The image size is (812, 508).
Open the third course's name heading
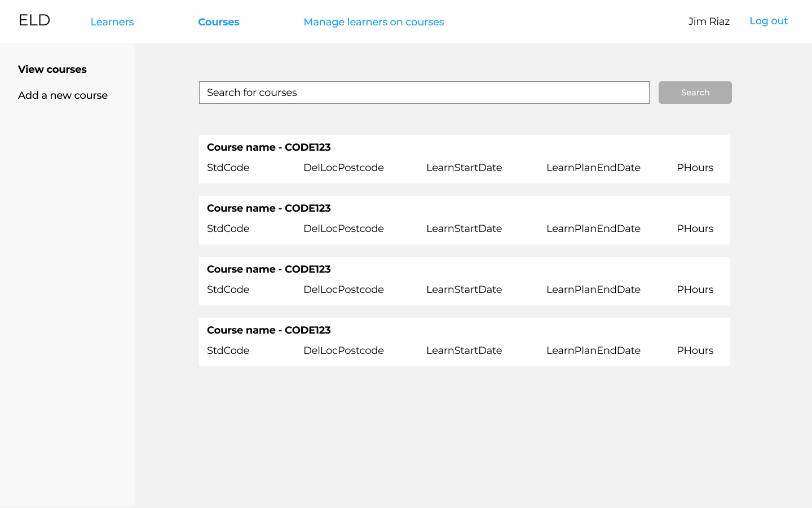click(268, 269)
